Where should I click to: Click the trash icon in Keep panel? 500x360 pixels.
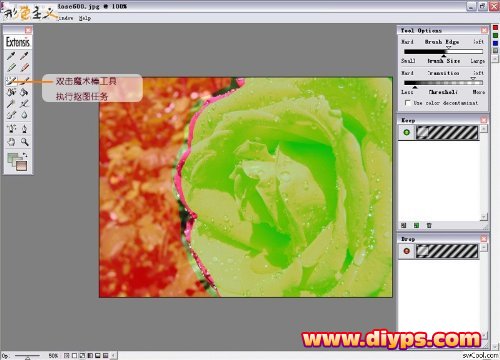pyautogui.click(x=429, y=226)
